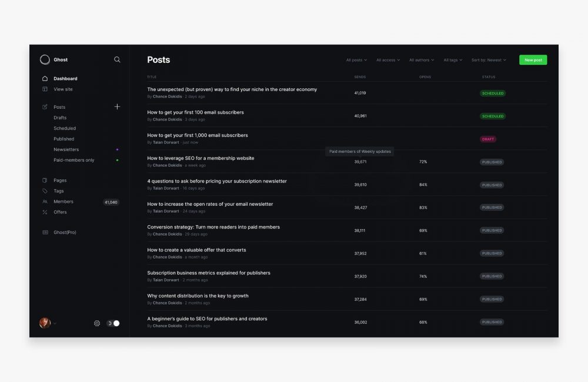Click the Tags icon in sidebar

[x=45, y=191]
